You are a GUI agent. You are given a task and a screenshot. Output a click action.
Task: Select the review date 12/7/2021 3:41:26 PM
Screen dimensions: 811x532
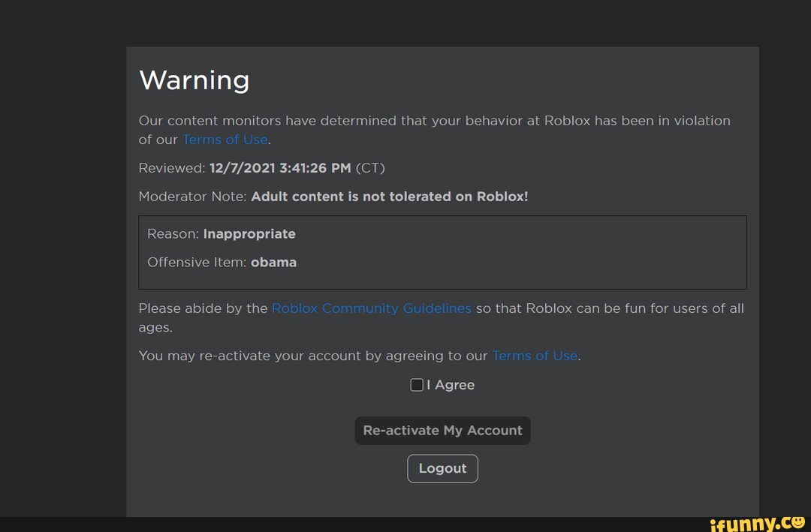click(280, 168)
